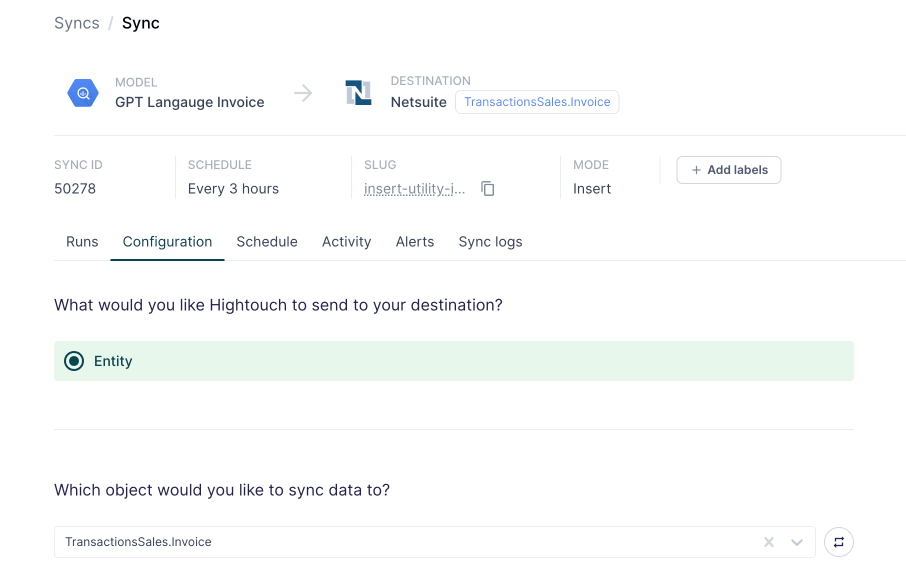
Task: Click the arrow between model and destination
Action: tap(303, 93)
